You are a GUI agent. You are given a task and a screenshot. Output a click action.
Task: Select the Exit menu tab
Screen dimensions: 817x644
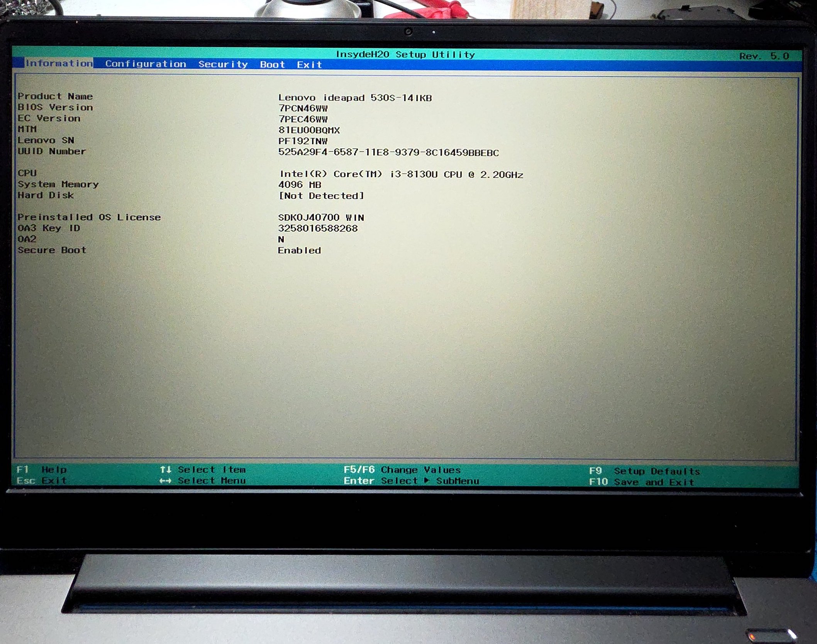[x=309, y=64]
